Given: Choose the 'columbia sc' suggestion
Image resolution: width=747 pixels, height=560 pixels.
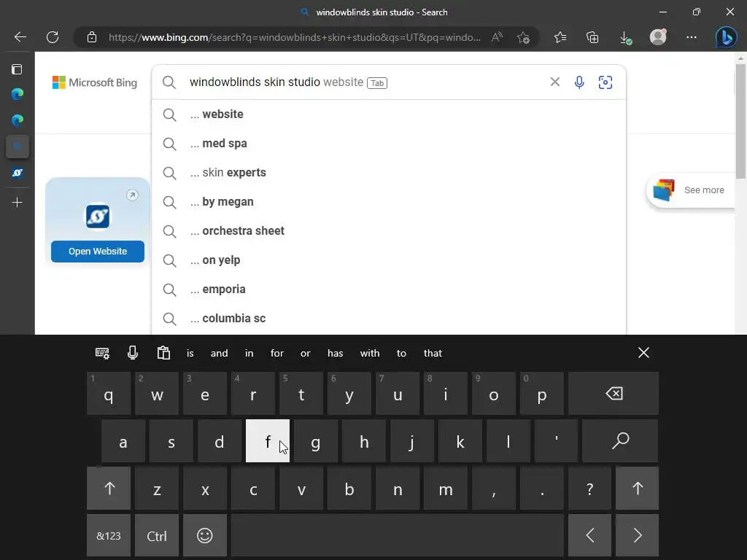Looking at the screenshot, I should [389, 319].
